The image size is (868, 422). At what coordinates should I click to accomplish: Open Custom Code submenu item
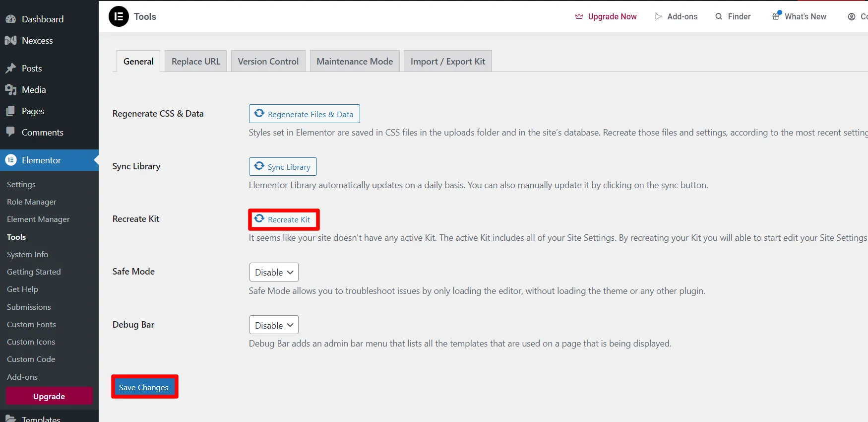(31, 359)
